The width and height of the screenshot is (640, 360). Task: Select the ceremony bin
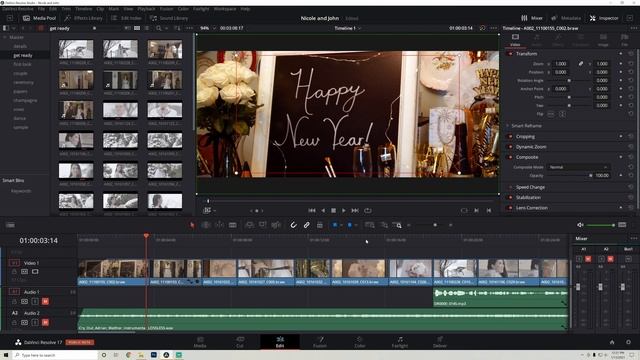pos(23,82)
